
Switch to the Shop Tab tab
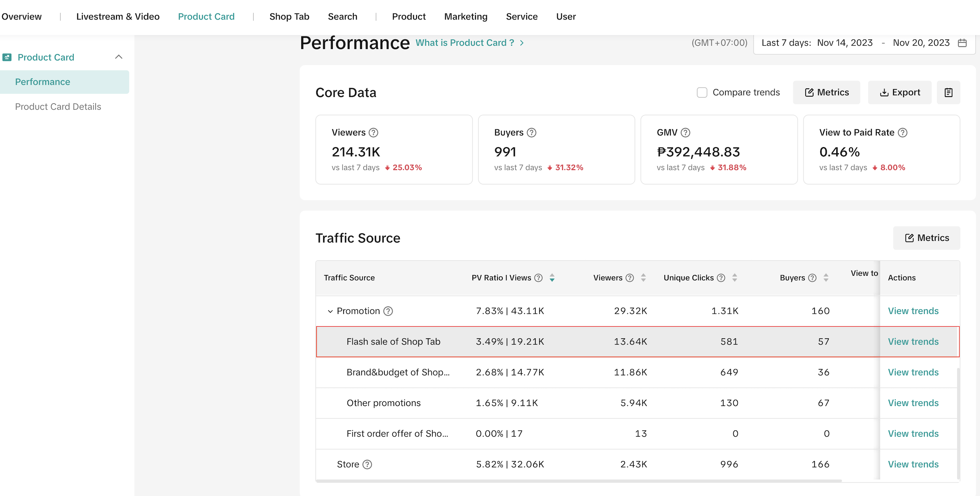point(289,17)
